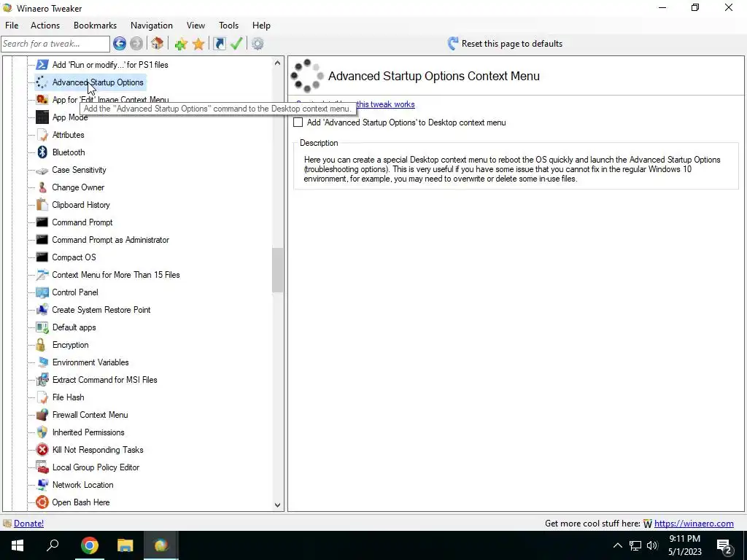Open the Navigation menu
This screenshot has width=747, height=560.
click(x=152, y=26)
